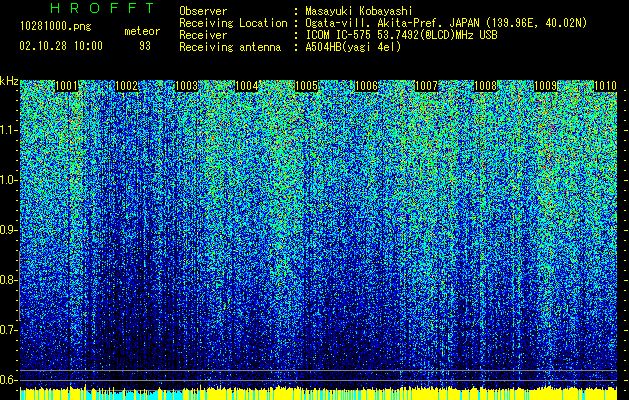Click the A504HB(yagi 4el) antenna text
This screenshot has width=629, height=400.
click(x=353, y=47)
